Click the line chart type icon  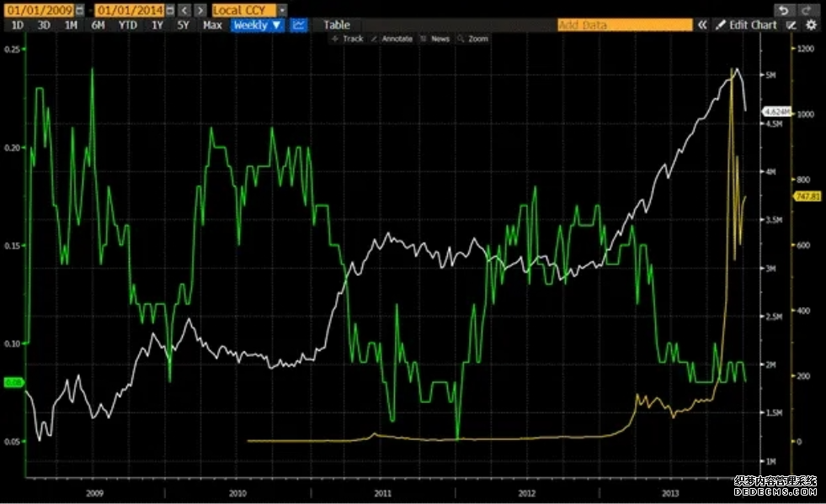click(299, 24)
